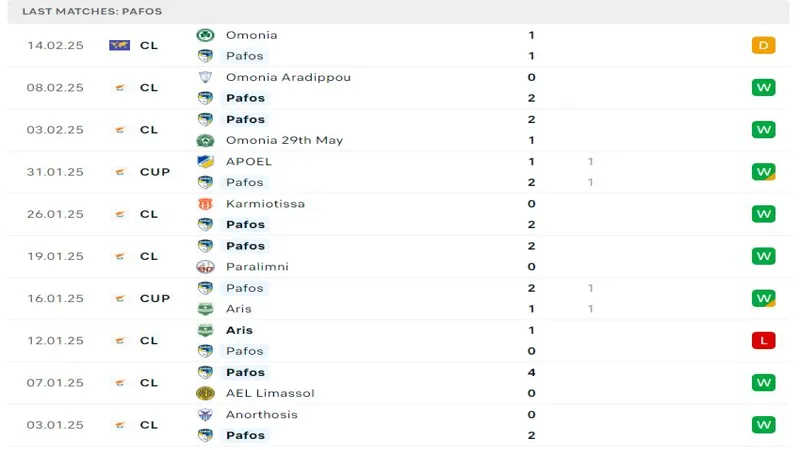
Task: Click the Anorthosis club crest icon
Action: (205, 414)
